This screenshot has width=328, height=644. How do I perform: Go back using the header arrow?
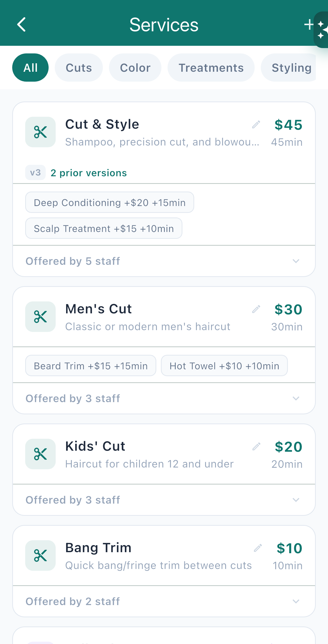point(22,25)
